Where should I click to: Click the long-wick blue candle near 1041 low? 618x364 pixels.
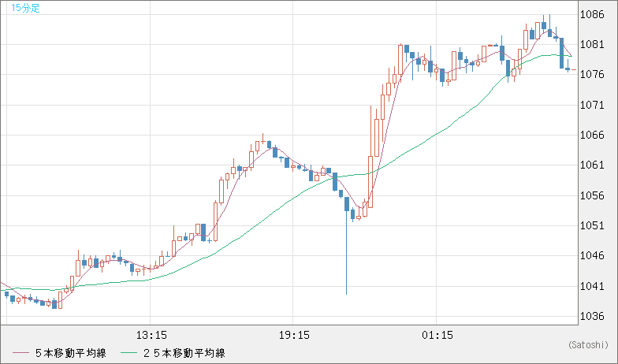[347, 246]
